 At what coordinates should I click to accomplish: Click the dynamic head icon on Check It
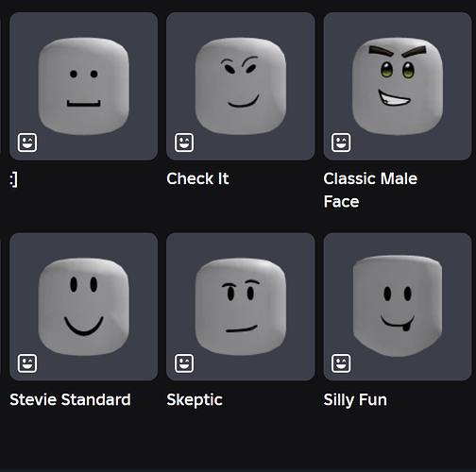click(184, 143)
